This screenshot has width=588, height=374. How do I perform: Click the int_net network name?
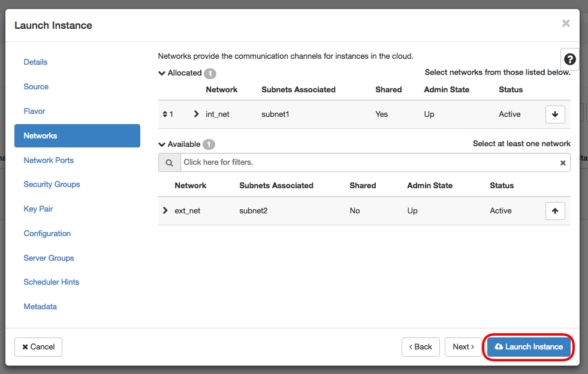[218, 114]
